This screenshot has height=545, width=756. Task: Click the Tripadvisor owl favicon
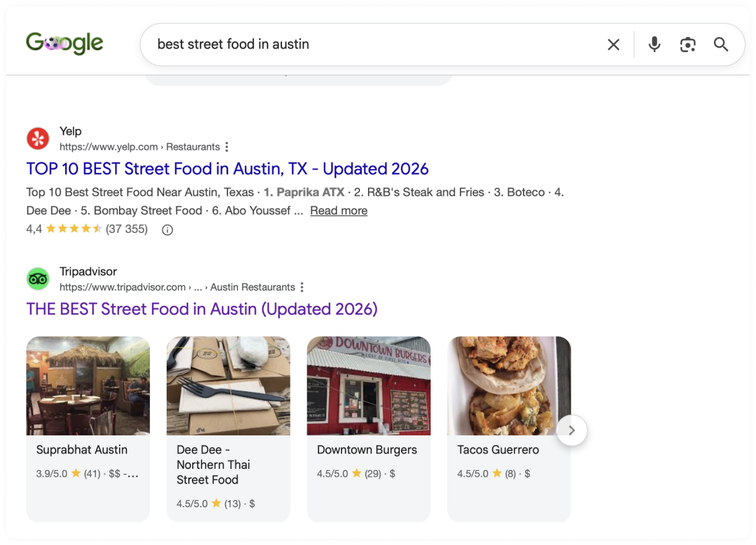coord(38,279)
